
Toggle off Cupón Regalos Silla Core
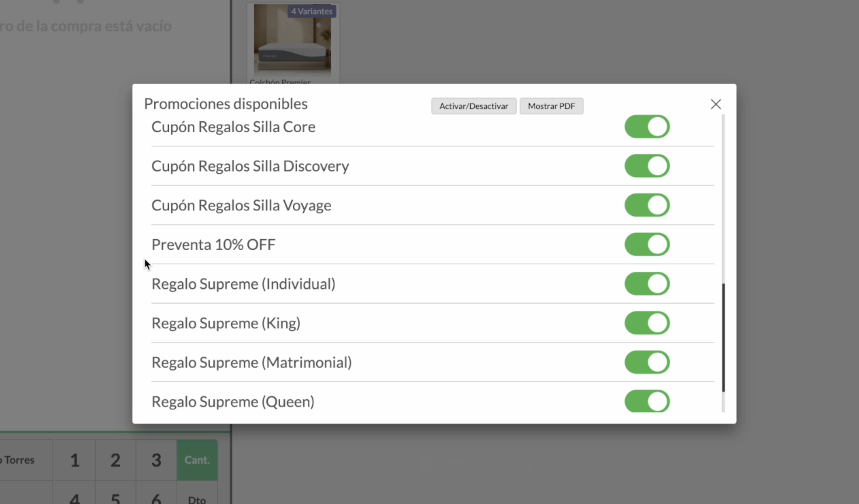click(x=647, y=127)
